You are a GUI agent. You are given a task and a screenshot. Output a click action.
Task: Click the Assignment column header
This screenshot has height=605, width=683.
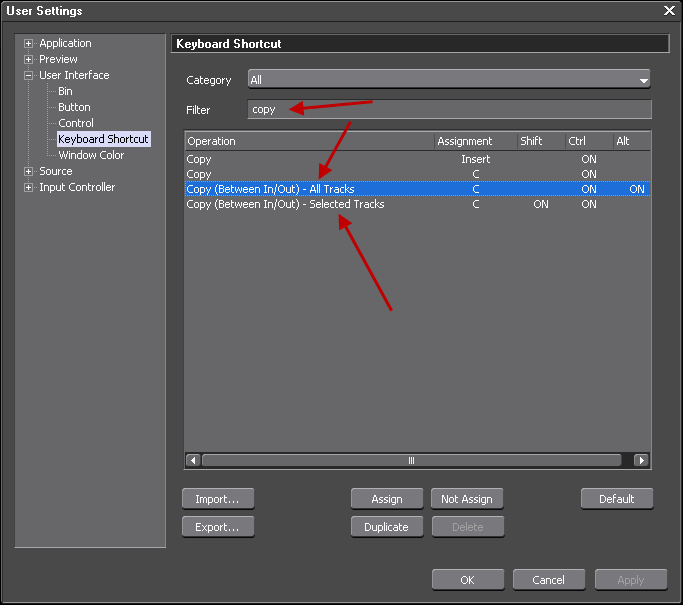coord(476,141)
